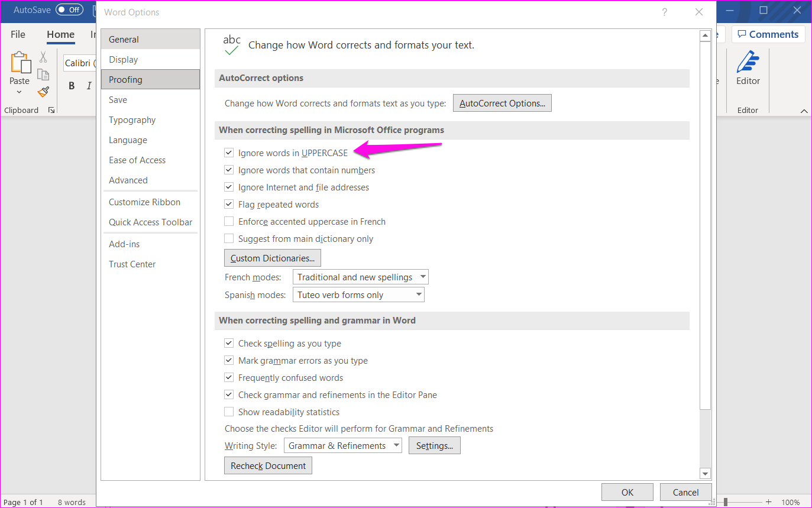Viewport: 812px width, 508px height.
Task: Select the Format Painter brush icon
Action: coord(43,92)
